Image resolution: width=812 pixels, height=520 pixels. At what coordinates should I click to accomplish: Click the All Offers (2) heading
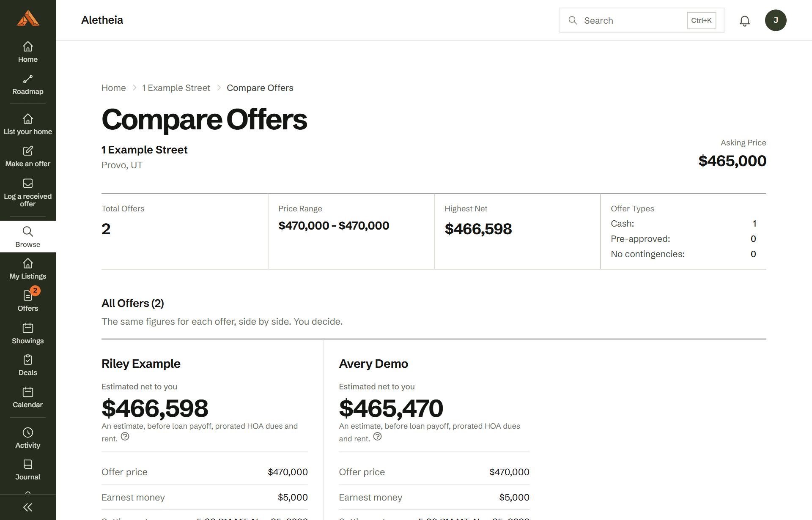point(133,304)
